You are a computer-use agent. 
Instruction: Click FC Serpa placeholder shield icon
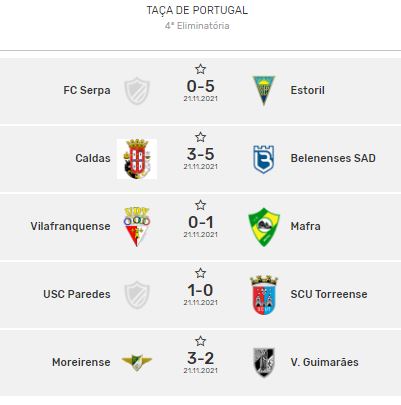(137, 91)
